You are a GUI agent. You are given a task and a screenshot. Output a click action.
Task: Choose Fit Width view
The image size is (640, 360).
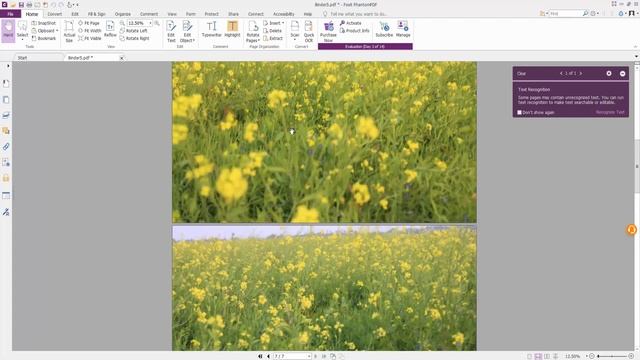point(90,31)
